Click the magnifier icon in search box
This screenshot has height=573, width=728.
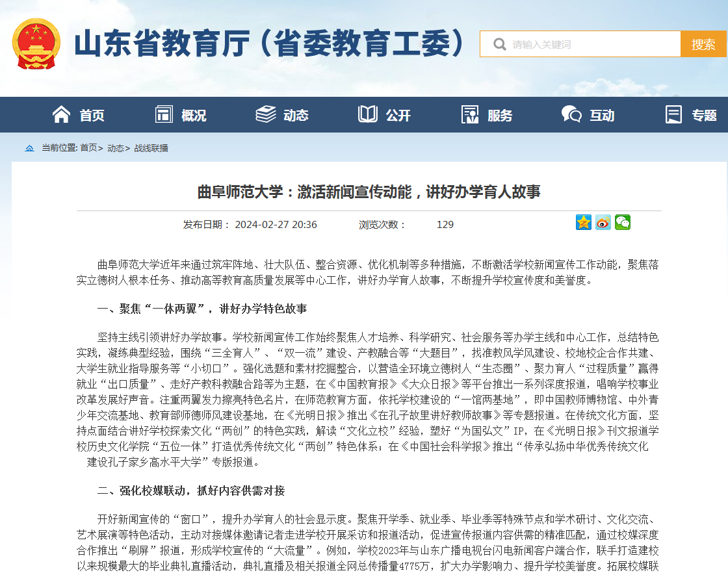[x=499, y=44]
